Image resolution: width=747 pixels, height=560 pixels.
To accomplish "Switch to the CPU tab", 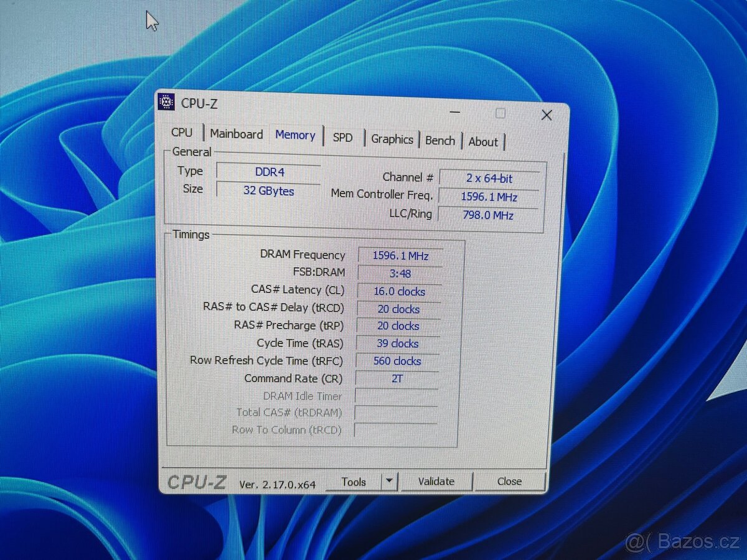I will click(182, 133).
